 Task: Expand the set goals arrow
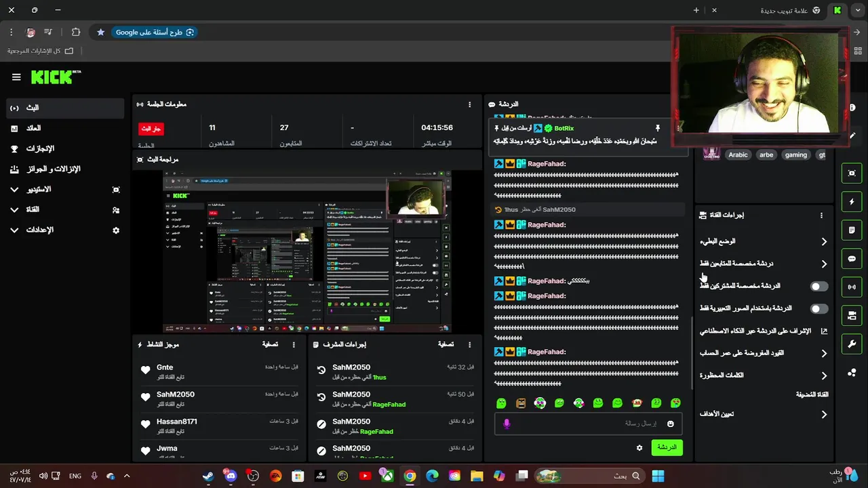tap(824, 414)
